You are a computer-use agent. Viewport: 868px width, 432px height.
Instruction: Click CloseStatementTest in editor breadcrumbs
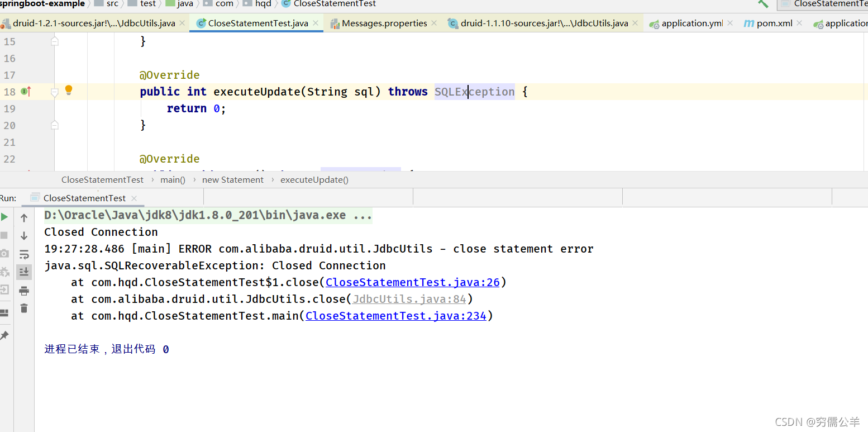coord(102,180)
